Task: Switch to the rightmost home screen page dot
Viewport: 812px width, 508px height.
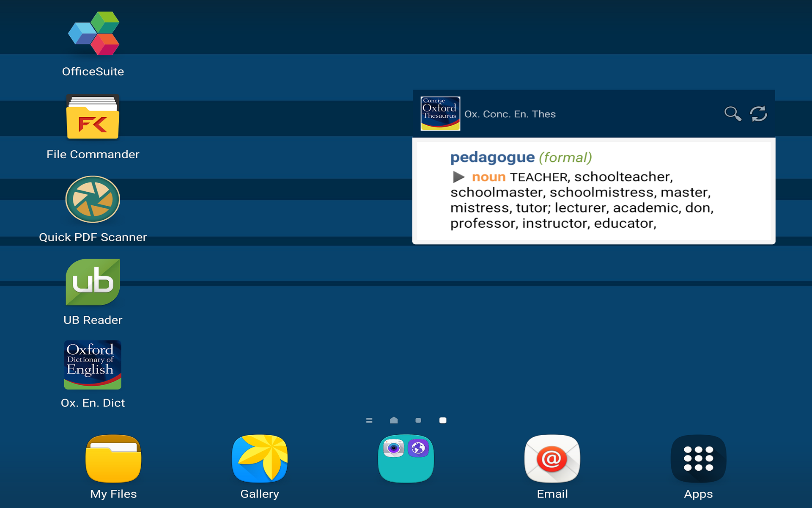Action: (443, 420)
